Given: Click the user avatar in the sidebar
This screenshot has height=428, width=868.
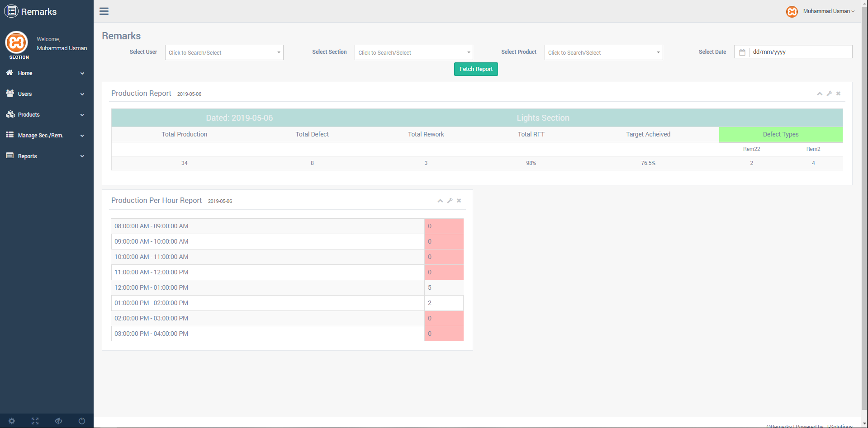Looking at the screenshot, I should 17,42.
